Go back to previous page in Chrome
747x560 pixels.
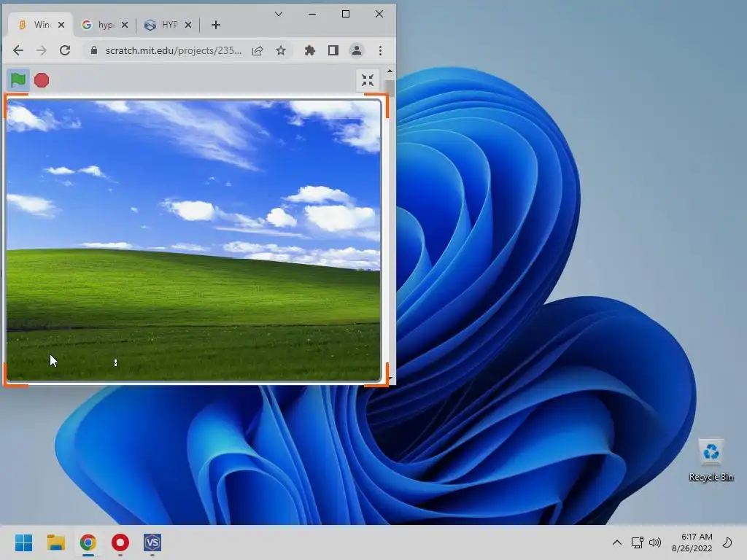point(18,50)
